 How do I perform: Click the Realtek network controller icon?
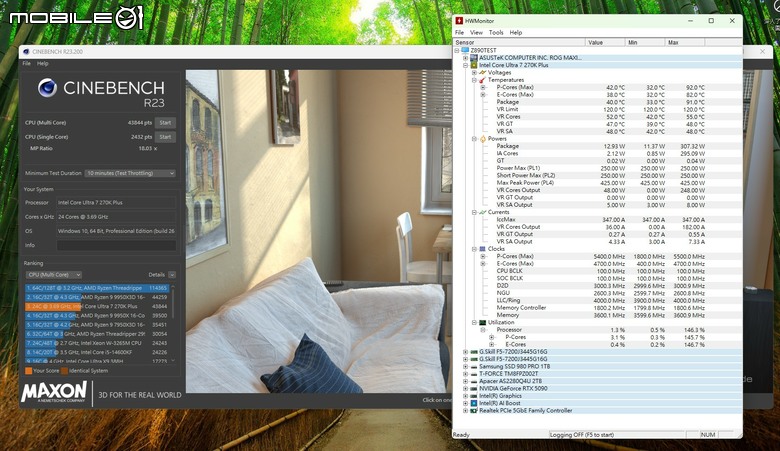(x=474, y=411)
